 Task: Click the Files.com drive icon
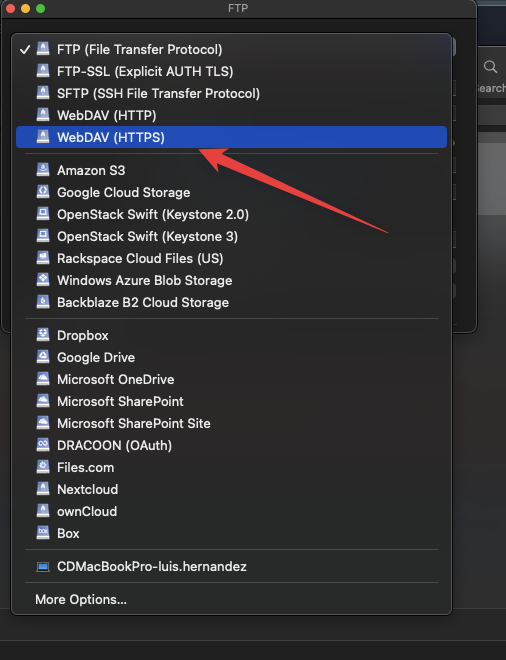click(x=43, y=466)
